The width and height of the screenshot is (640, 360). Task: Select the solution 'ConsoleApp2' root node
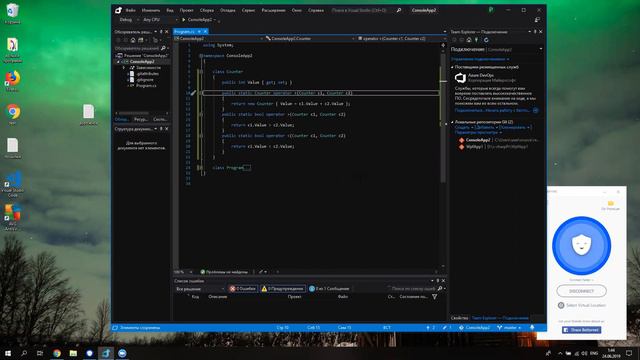point(142,56)
